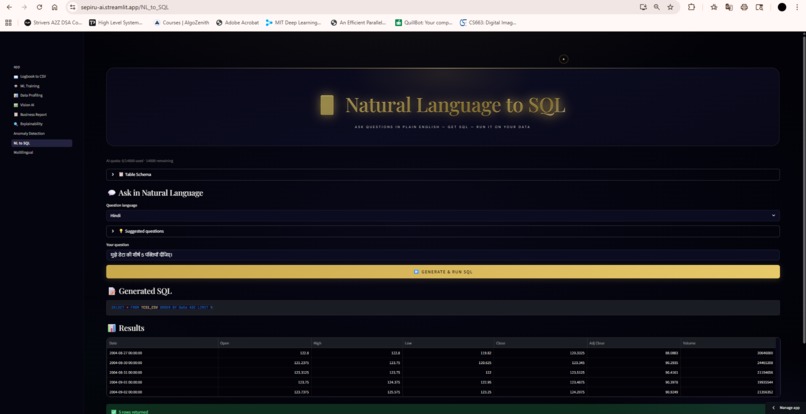Open the Chrome three-dot menu
This screenshot has width=806, height=414.
[x=797, y=7]
